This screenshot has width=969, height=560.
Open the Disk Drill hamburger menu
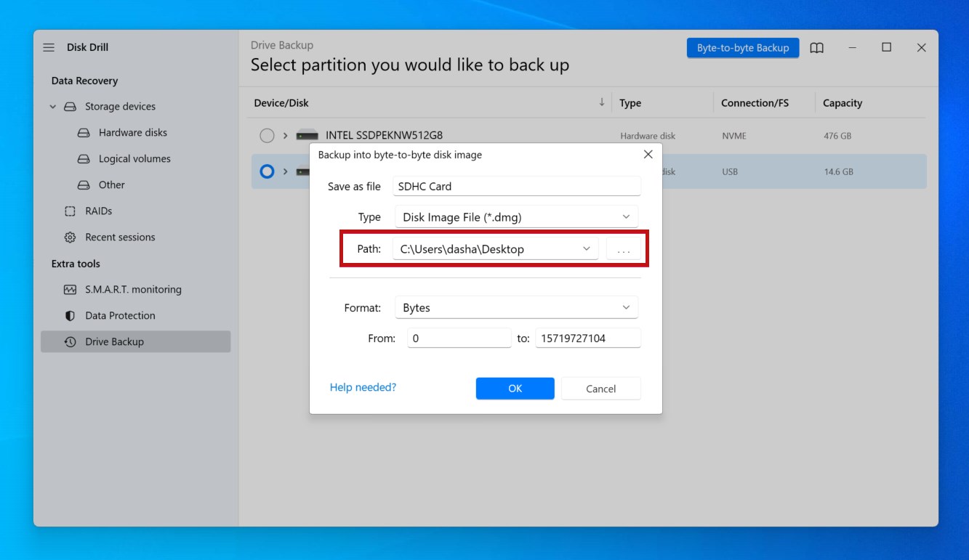coord(49,47)
